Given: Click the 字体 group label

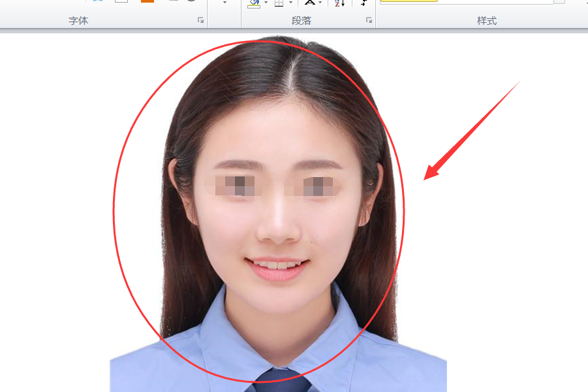Looking at the screenshot, I should [x=78, y=21].
